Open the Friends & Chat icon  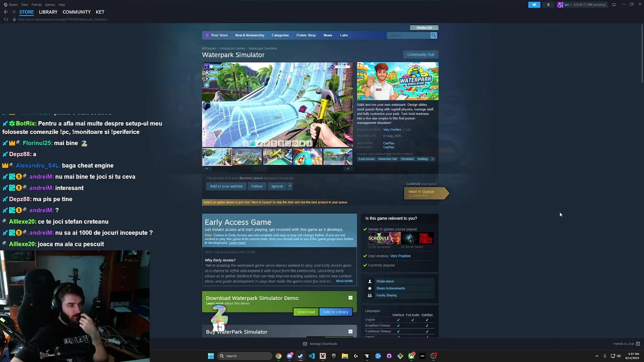(x=638, y=344)
